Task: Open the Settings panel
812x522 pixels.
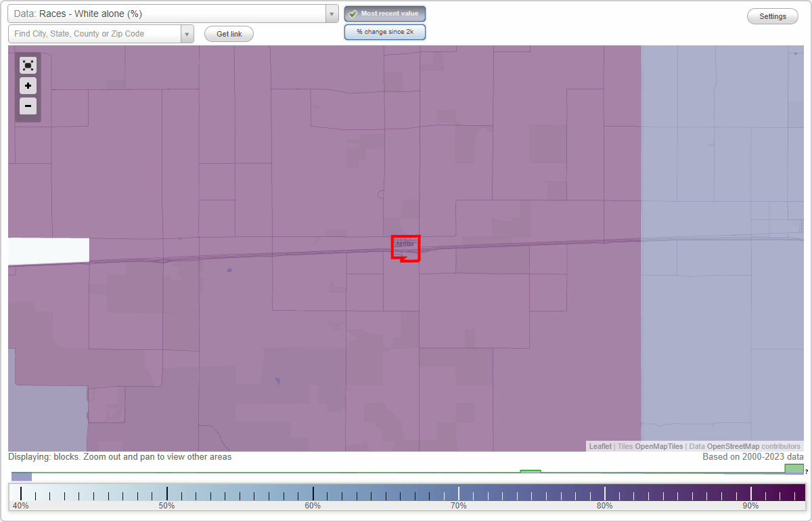Action: pos(772,16)
